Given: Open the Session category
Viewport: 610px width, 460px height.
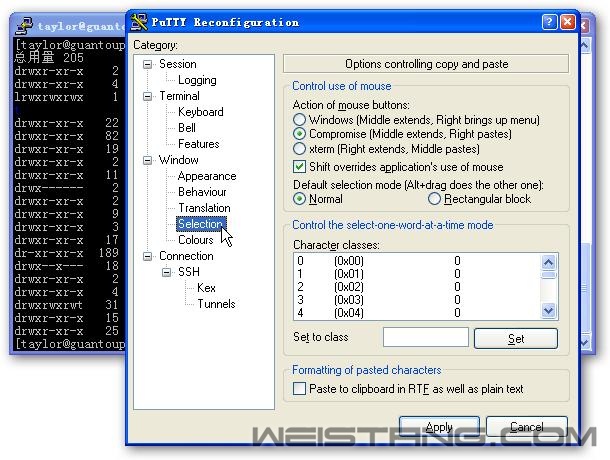Looking at the screenshot, I should [177, 64].
